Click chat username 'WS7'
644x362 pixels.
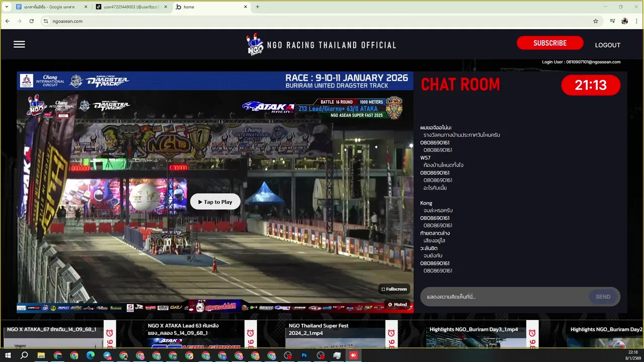click(425, 158)
